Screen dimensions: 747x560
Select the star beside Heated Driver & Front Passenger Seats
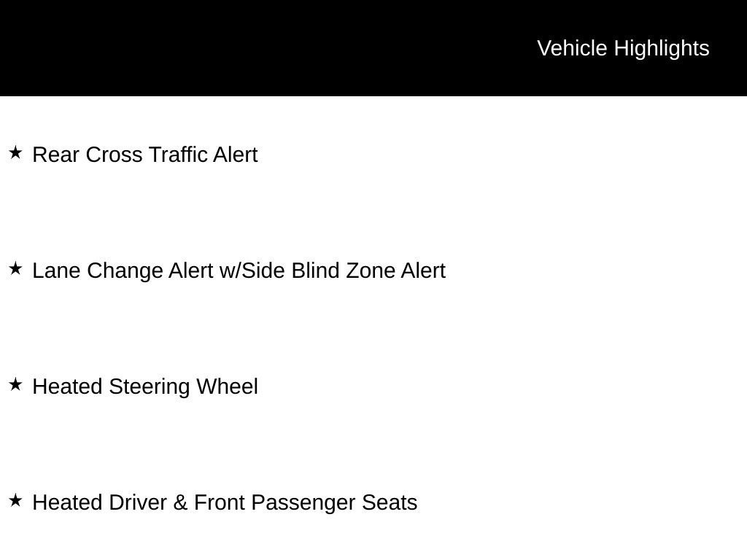(16, 500)
